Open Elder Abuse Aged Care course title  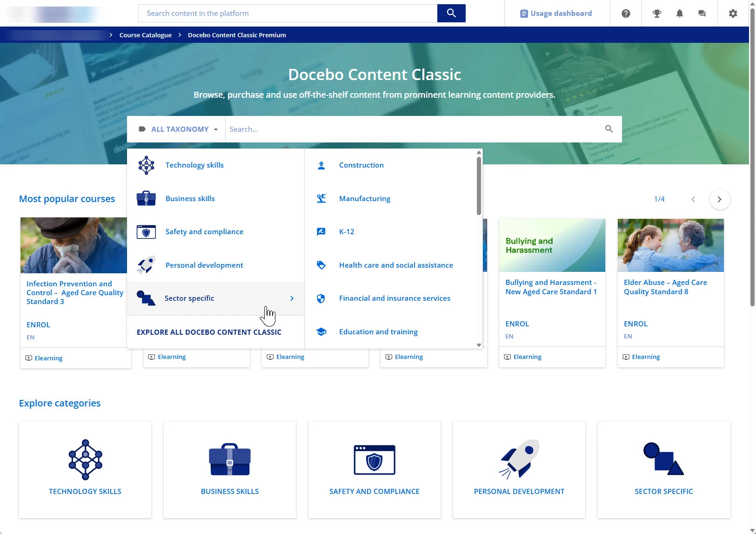pyautogui.click(x=665, y=287)
